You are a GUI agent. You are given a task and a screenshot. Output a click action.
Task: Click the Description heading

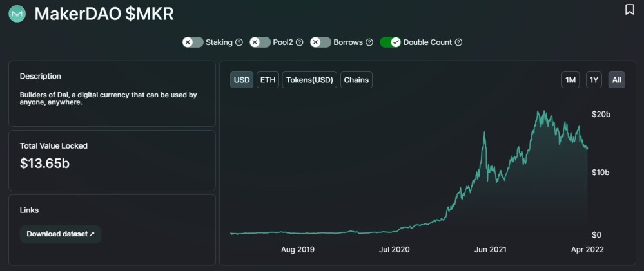tap(40, 76)
